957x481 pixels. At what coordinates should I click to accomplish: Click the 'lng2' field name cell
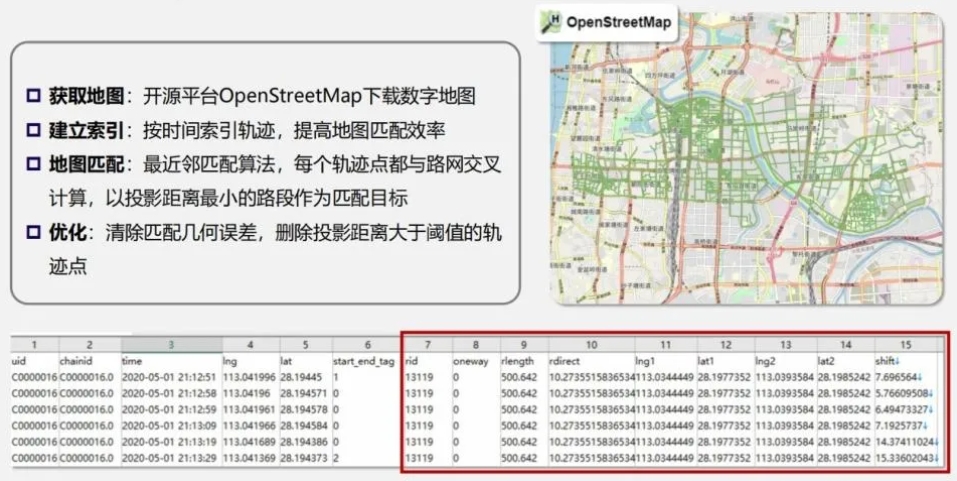[785, 361]
